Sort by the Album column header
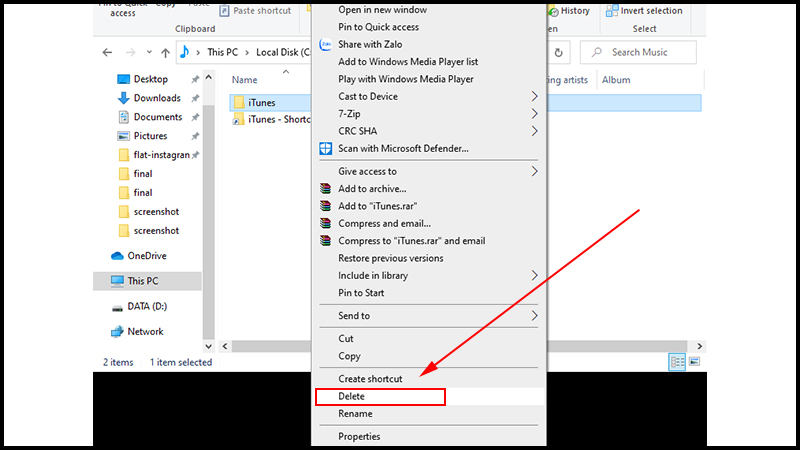Viewport: 800px width, 450px height. point(616,80)
